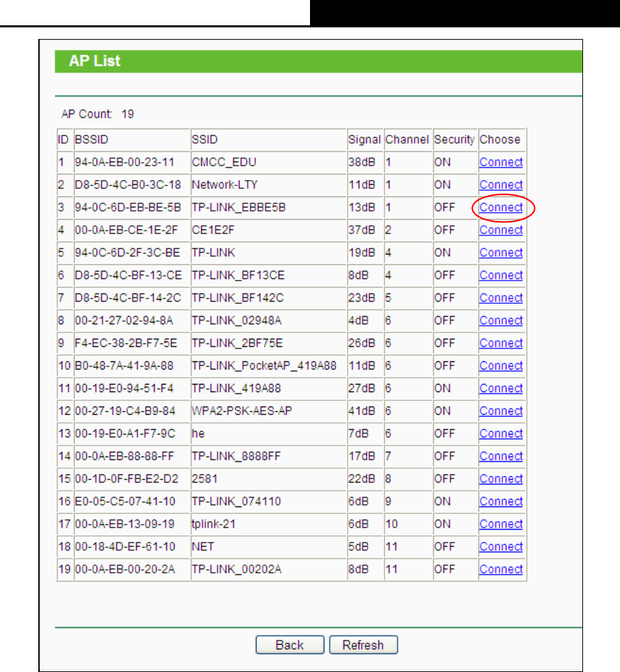Click Connect in row 5 with BSSID 94-0C-6D-2F-3C-BE
Screen dimensions: 620x672
[501, 253]
